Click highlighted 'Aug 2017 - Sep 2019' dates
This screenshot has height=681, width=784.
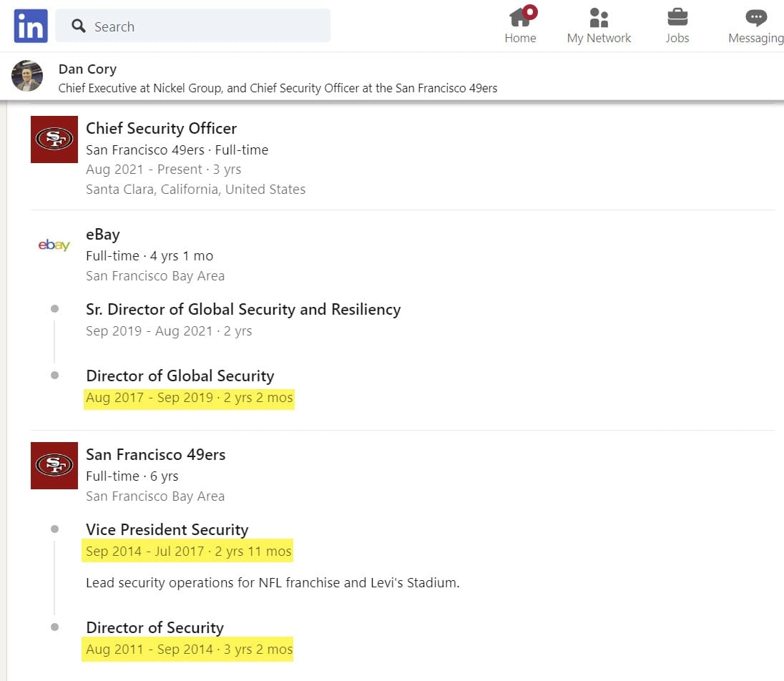point(189,398)
